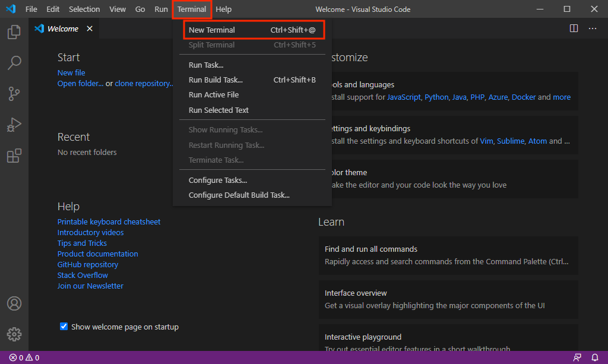Click the Java language link
The width and height of the screenshot is (608, 364).
click(x=459, y=97)
